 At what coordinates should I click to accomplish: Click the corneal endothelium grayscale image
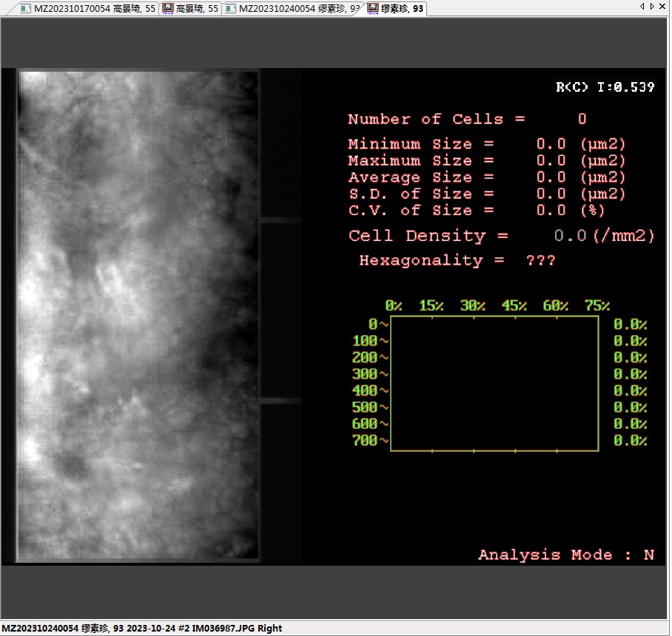click(x=138, y=316)
